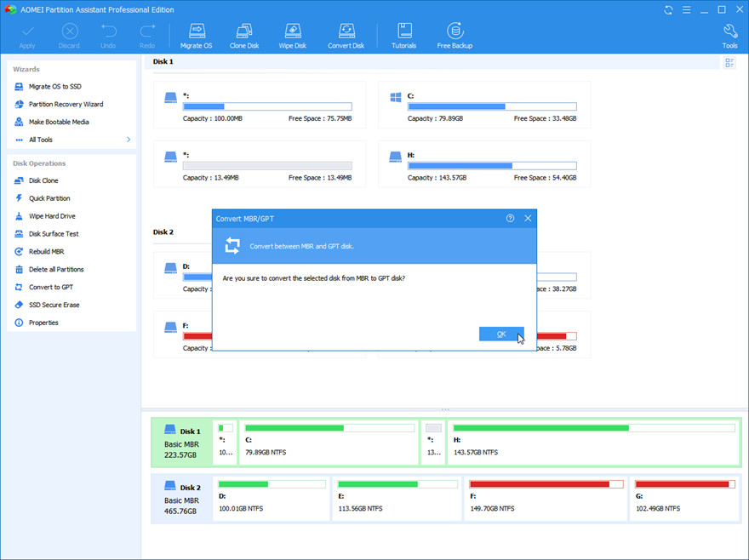This screenshot has width=749, height=560.
Task: Open the Wipe Disk tool
Action: click(x=292, y=36)
